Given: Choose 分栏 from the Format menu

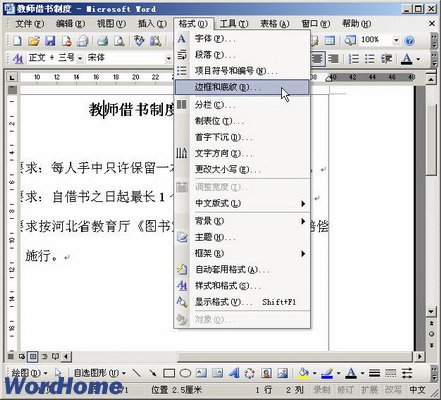Looking at the screenshot, I should [242, 105].
